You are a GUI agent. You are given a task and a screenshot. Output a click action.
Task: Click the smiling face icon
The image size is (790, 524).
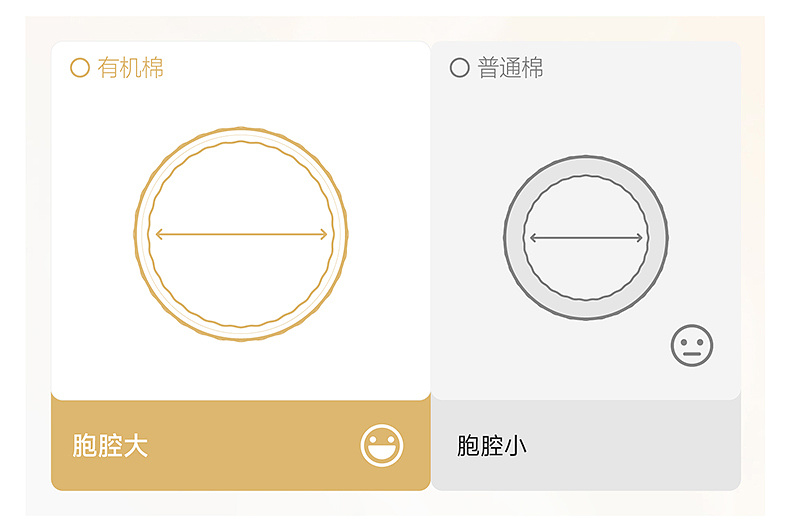382,446
